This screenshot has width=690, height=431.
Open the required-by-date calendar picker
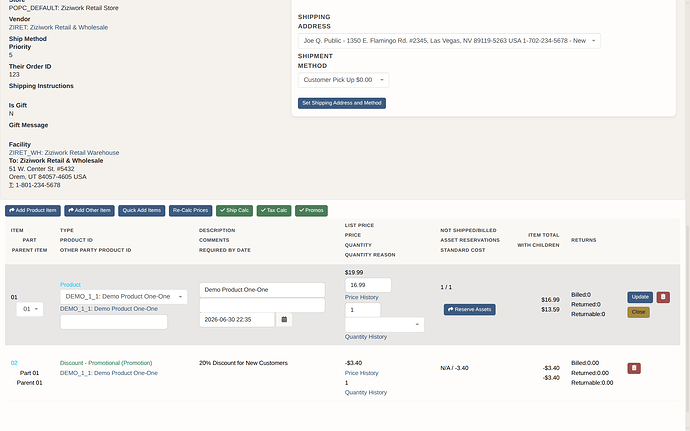tap(284, 320)
